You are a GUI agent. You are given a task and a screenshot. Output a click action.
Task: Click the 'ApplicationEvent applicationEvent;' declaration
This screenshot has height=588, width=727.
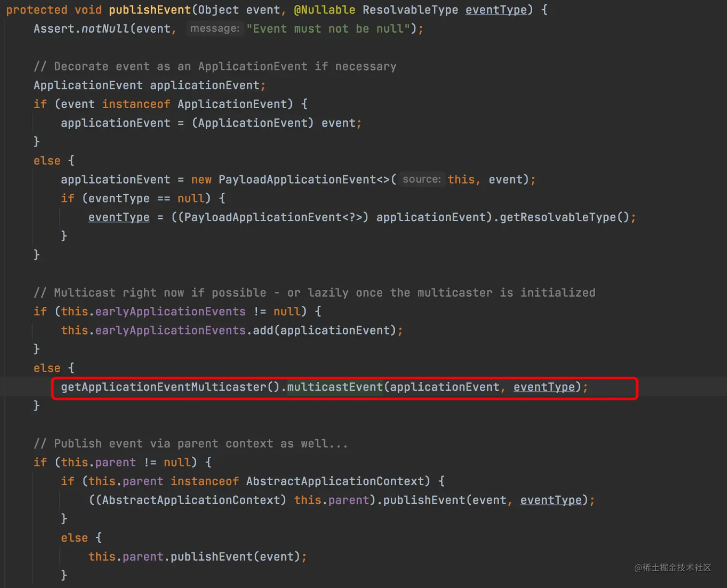[x=150, y=85]
